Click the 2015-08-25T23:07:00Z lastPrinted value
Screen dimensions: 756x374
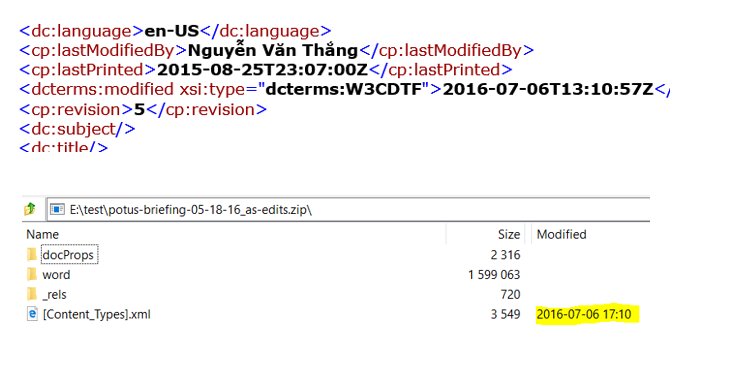(x=263, y=70)
